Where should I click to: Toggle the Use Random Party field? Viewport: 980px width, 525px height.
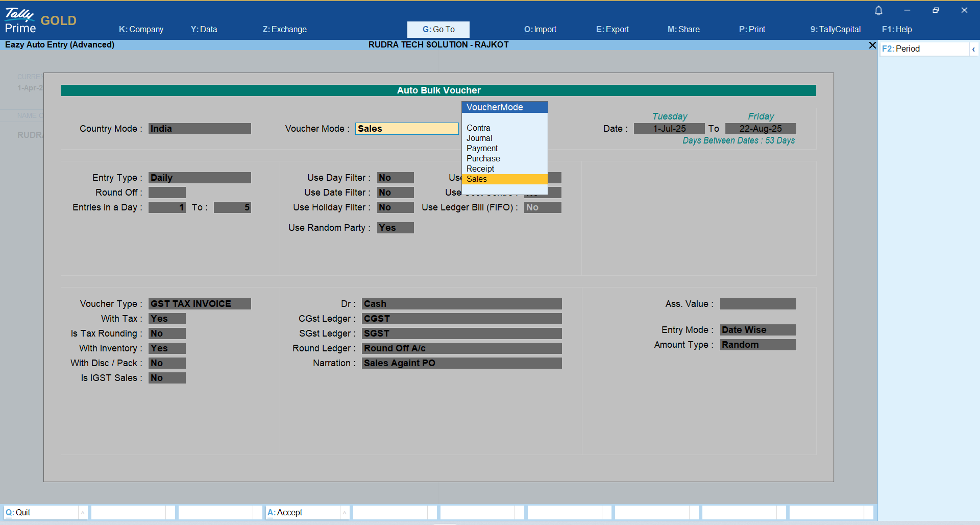pyautogui.click(x=395, y=228)
